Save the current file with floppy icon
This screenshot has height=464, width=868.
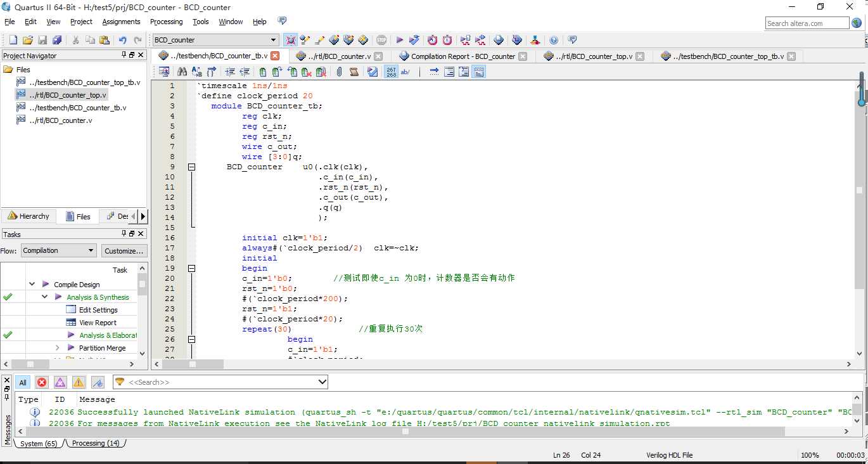pos(42,40)
